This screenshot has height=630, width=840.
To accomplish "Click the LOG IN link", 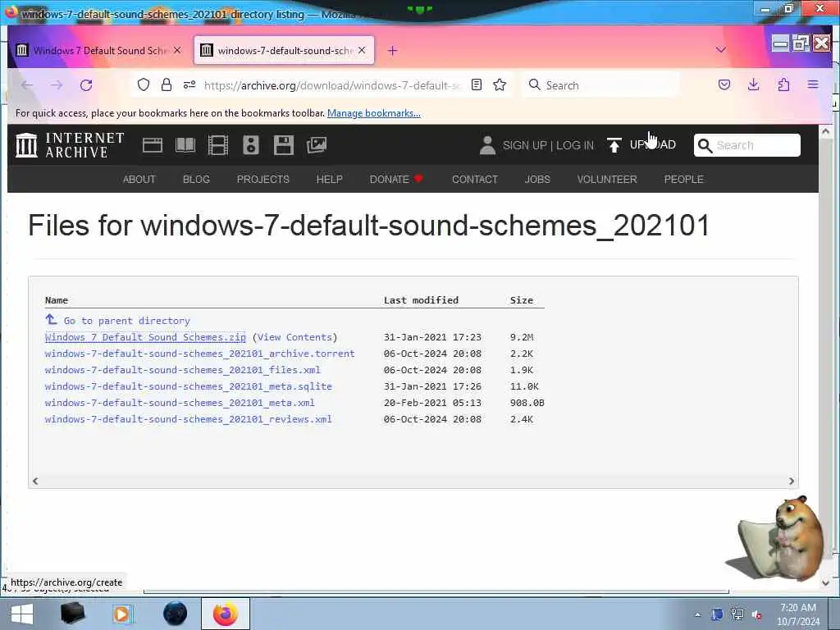I will click(x=575, y=145).
